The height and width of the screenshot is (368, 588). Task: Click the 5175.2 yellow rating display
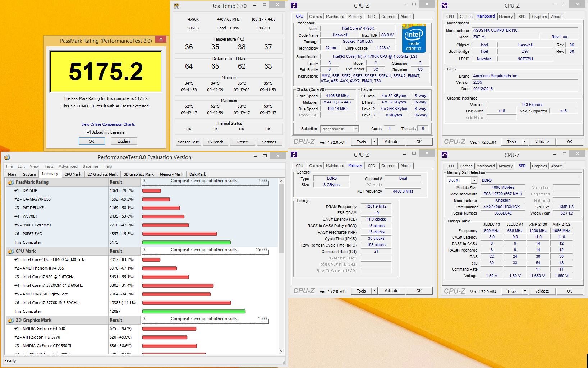pyautogui.click(x=106, y=71)
